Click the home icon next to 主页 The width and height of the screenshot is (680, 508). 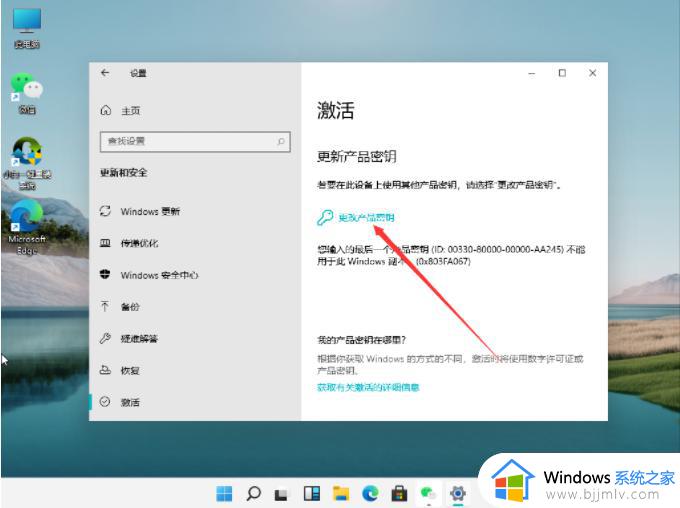[105, 110]
